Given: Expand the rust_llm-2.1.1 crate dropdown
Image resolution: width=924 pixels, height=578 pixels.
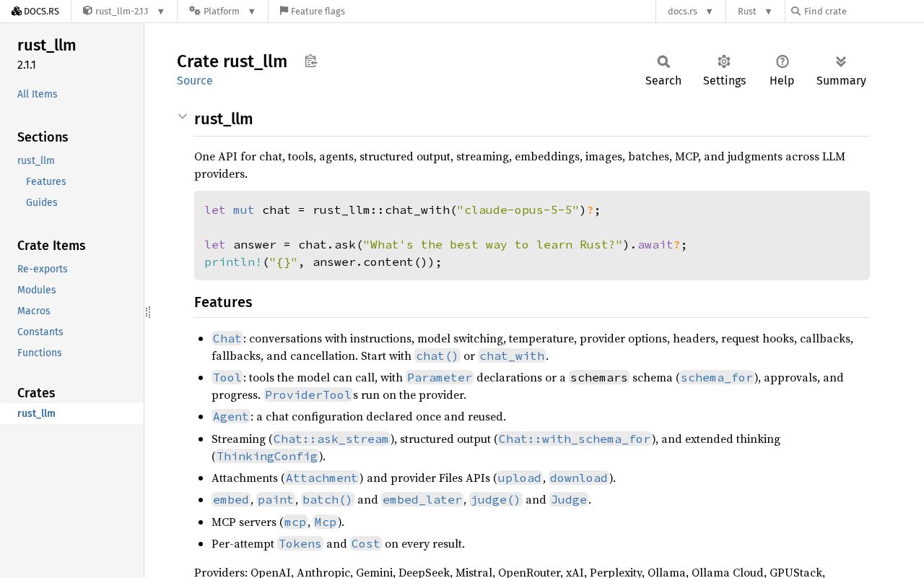Looking at the screenshot, I should click(123, 11).
